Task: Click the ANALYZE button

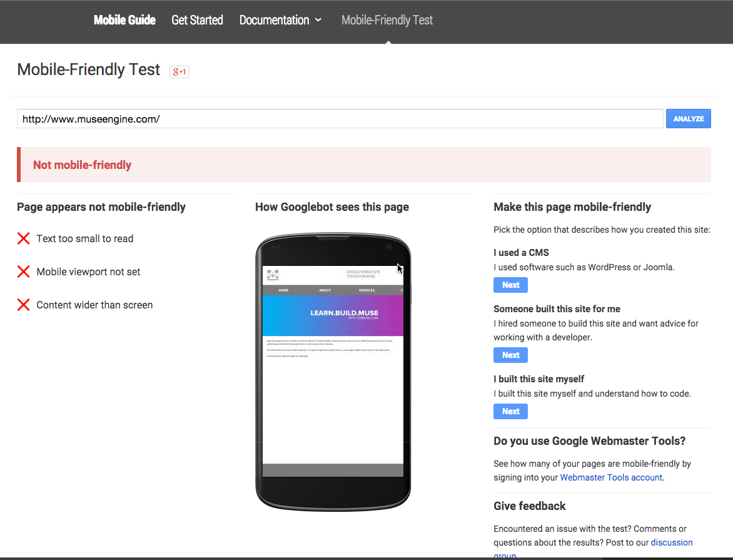Action: [688, 119]
